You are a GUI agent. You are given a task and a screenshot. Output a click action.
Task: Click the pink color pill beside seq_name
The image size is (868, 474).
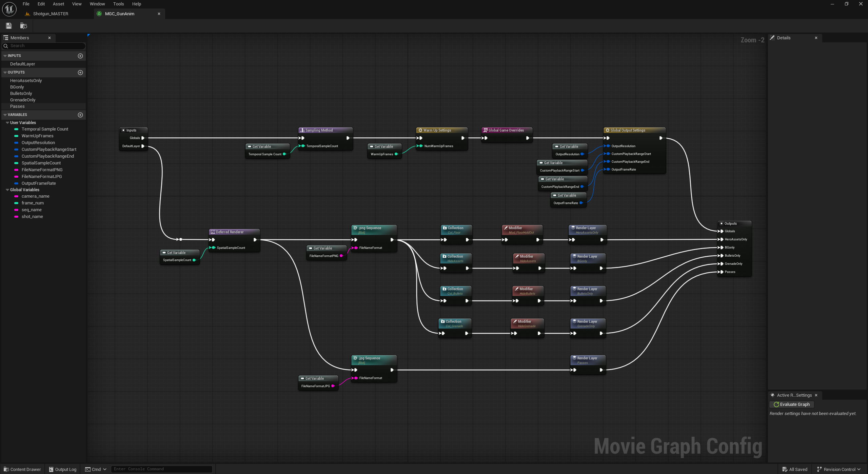coord(16,210)
